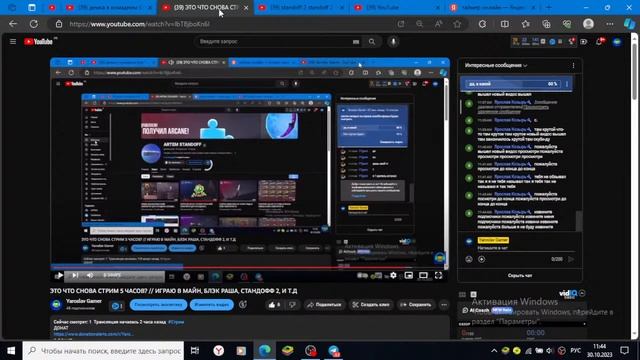Play the video with play button
The height and width of the screenshot is (360, 640).
[x=59, y=276]
